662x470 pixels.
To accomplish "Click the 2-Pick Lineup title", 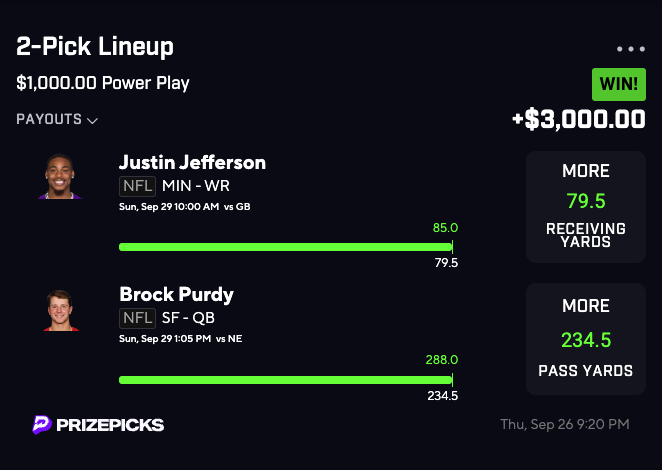I will point(95,46).
